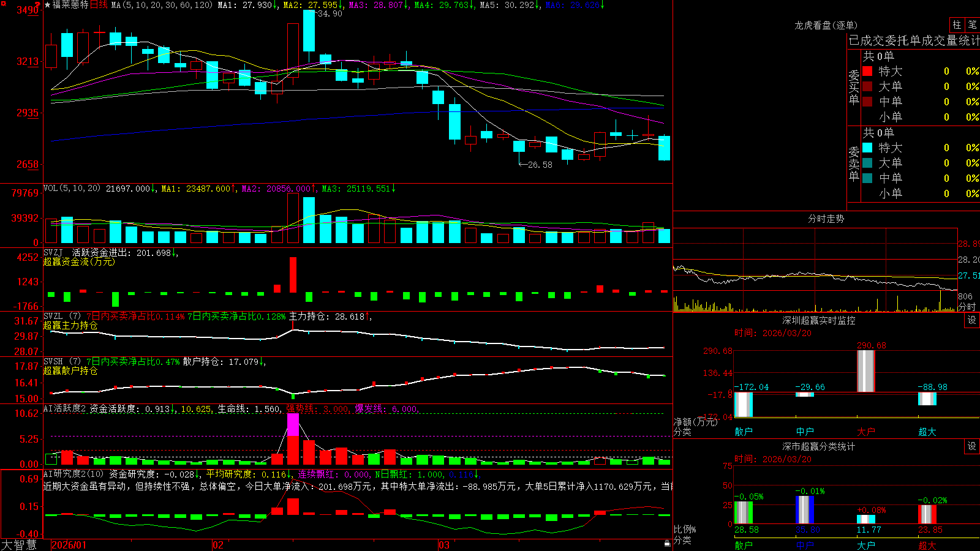Click the teal 大单 sell-order swatch
Image resolution: width=980 pixels, height=551 pixels.
867,163
